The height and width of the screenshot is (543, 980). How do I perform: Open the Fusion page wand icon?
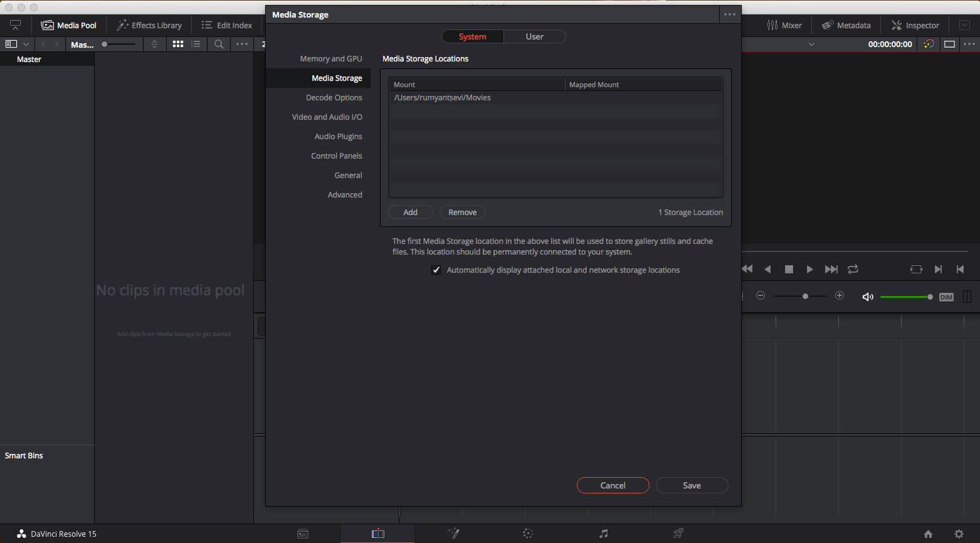tap(453, 534)
